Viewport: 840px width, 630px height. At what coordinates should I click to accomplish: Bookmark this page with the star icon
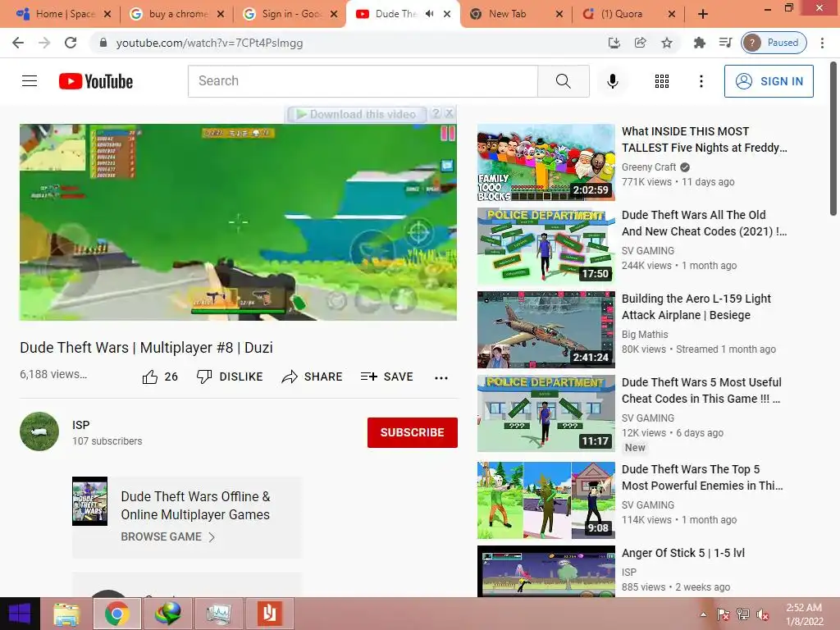pos(666,43)
